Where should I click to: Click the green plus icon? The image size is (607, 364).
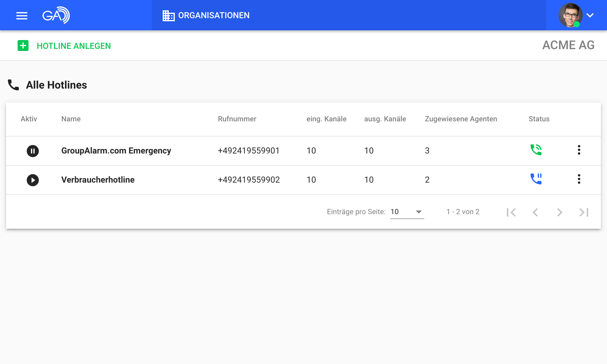(23, 45)
